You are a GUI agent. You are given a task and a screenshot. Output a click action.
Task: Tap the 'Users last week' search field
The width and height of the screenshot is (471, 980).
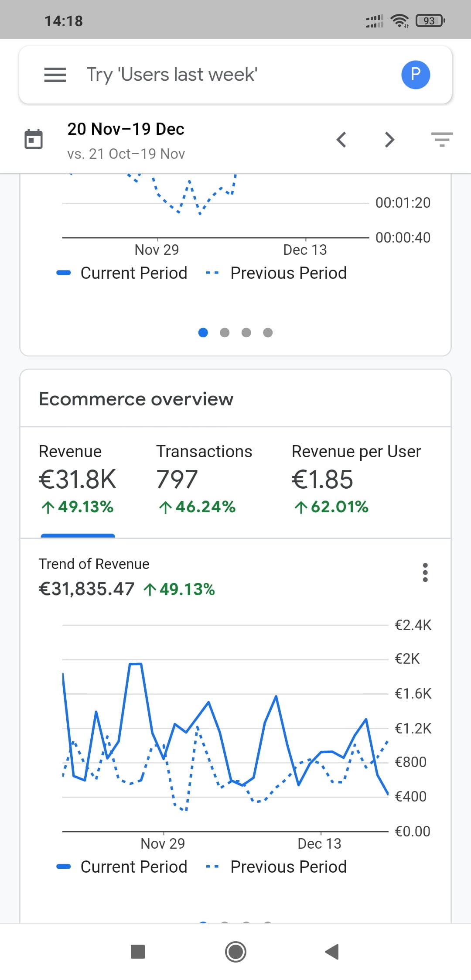point(172,75)
